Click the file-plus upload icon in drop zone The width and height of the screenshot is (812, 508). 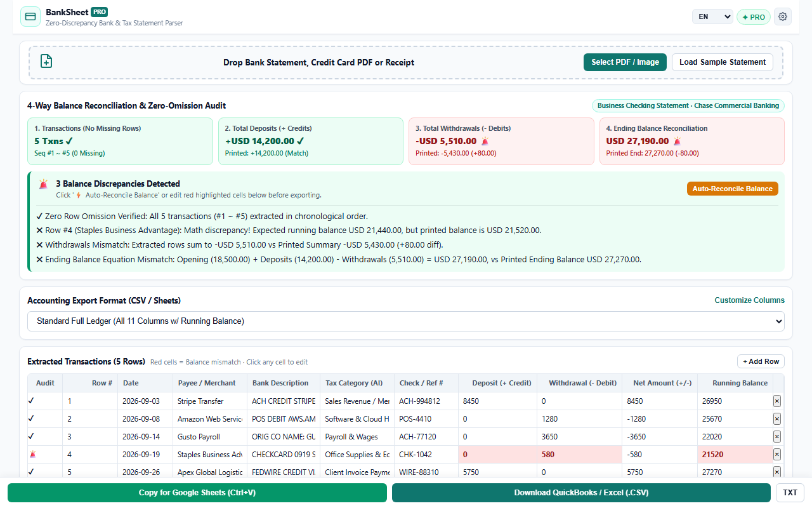click(x=46, y=61)
